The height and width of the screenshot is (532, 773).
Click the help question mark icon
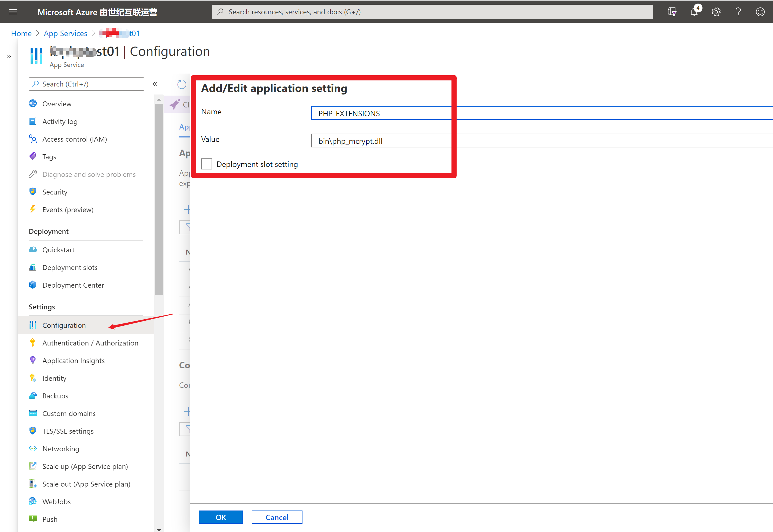pos(738,12)
